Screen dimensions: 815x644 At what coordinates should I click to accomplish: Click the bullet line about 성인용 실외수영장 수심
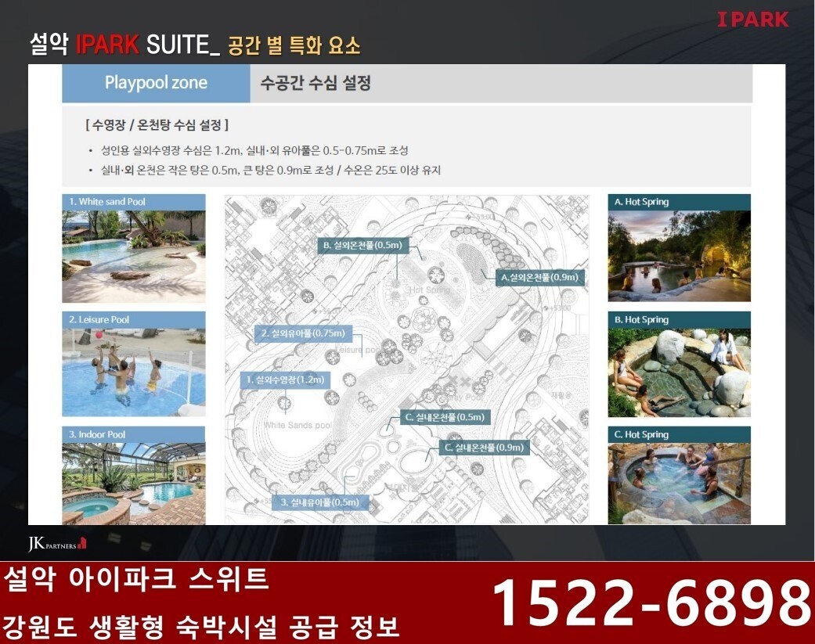254,150
